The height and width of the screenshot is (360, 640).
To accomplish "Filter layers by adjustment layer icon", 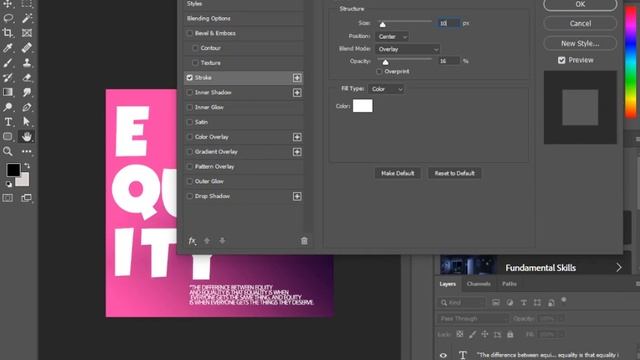I will [x=510, y=302].
